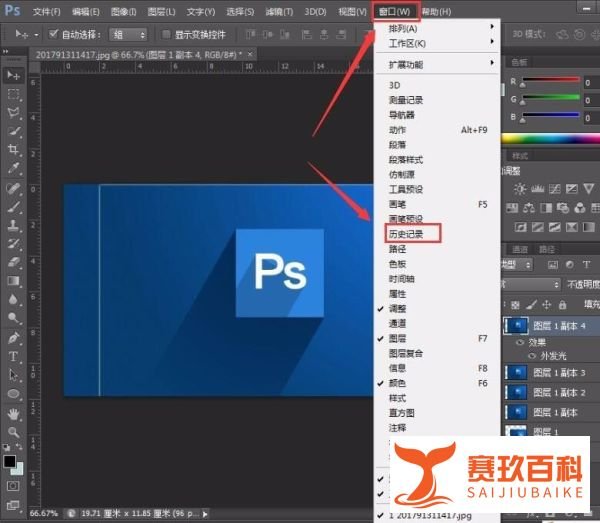Add a Brightness/Contrast adjustment (sun icon)
Viewport: 600px width, 523px height.
[x=520, y=189]
